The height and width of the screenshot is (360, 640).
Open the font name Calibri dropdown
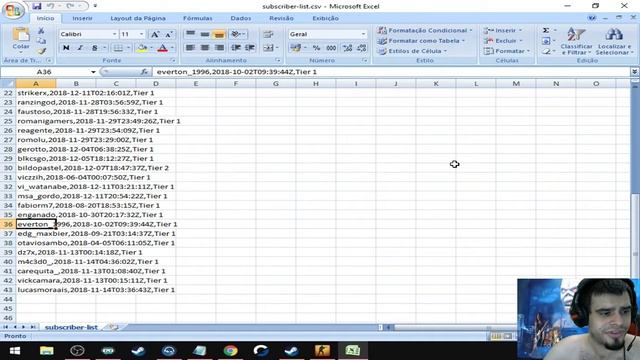tap(114, 34)
